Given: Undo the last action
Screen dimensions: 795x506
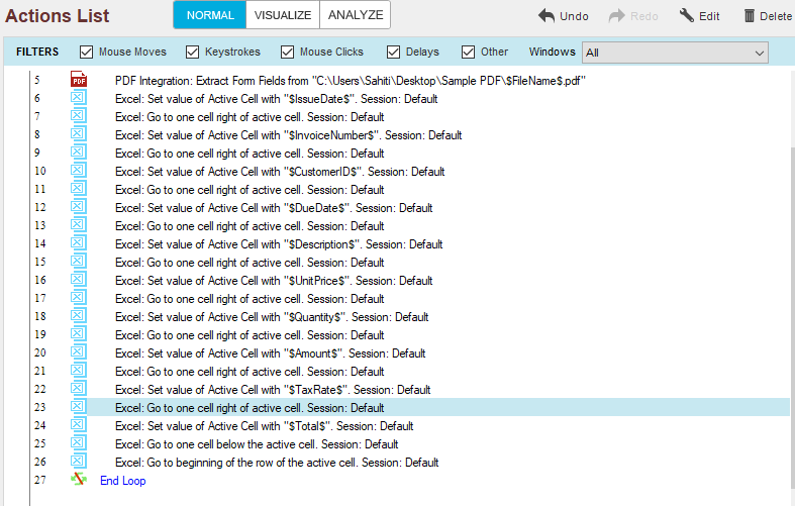Looking at the screenshot, I should 563,16.
